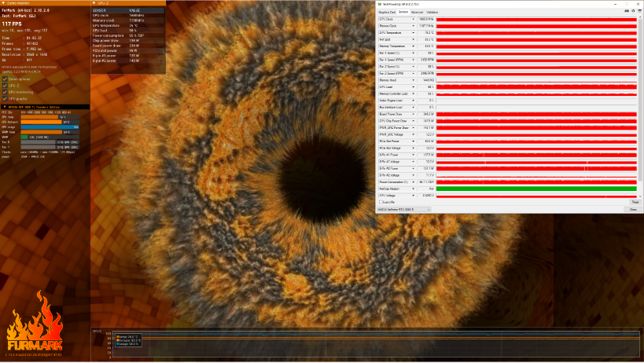This screenshot has height=363, width=644.
Task: Collapse the Demo monitor panel triangle
Action: [x=3, y=3]
